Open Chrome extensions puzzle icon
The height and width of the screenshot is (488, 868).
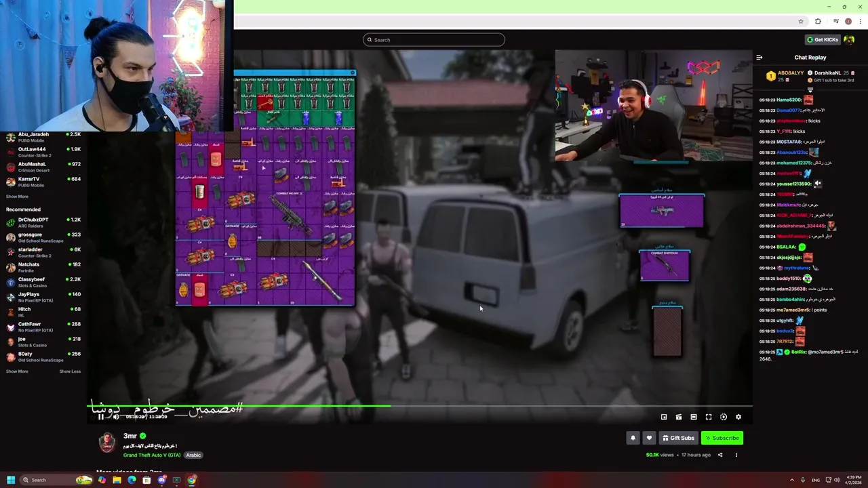[x=818, y=21]
